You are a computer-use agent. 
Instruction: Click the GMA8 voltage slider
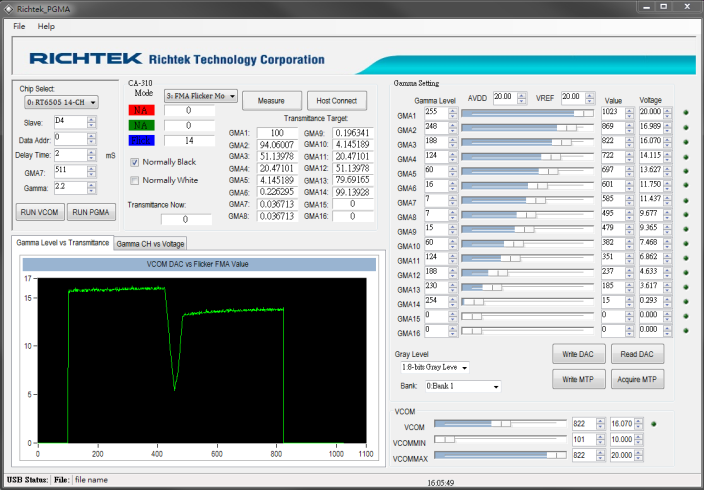[527, 215]
